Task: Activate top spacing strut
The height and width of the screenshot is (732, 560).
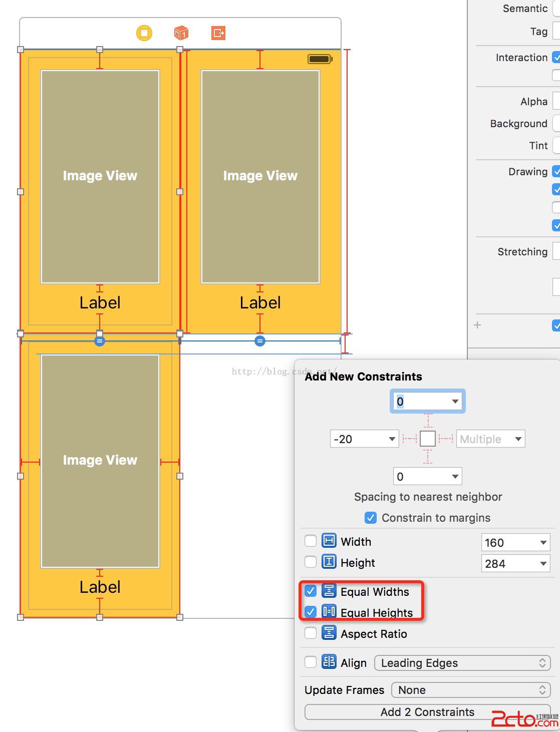Action: pos(427,420)
